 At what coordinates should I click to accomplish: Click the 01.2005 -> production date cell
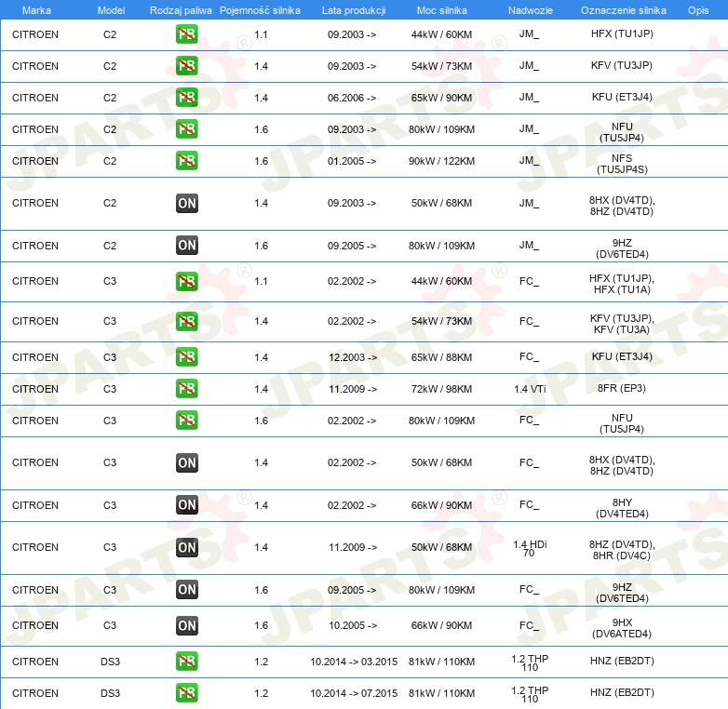352,161
